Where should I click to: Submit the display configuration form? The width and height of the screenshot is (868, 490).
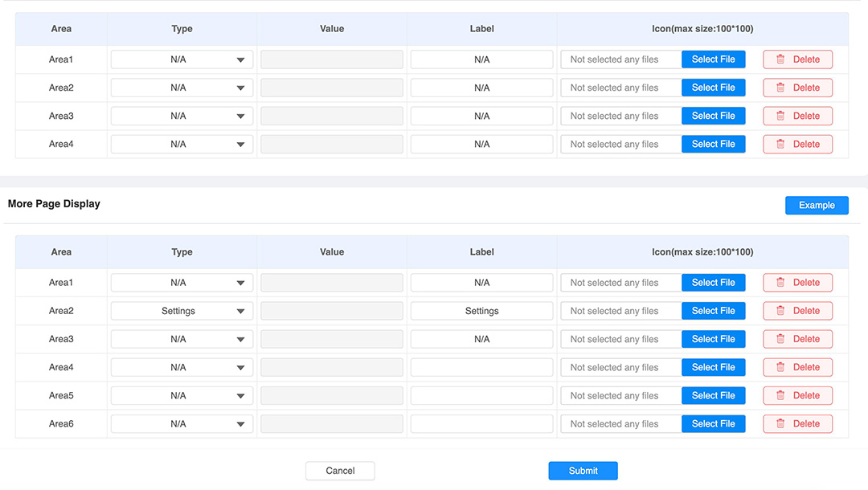point(583,471)
